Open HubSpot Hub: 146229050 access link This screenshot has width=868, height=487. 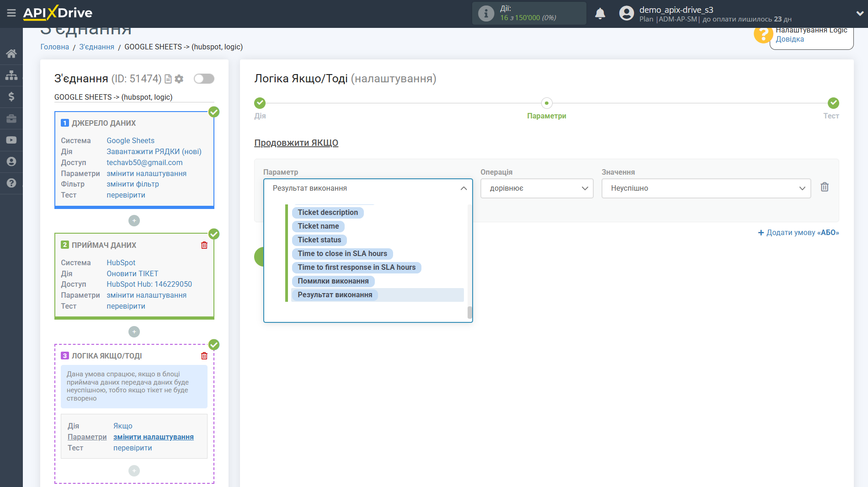click(x=149, y=284)
